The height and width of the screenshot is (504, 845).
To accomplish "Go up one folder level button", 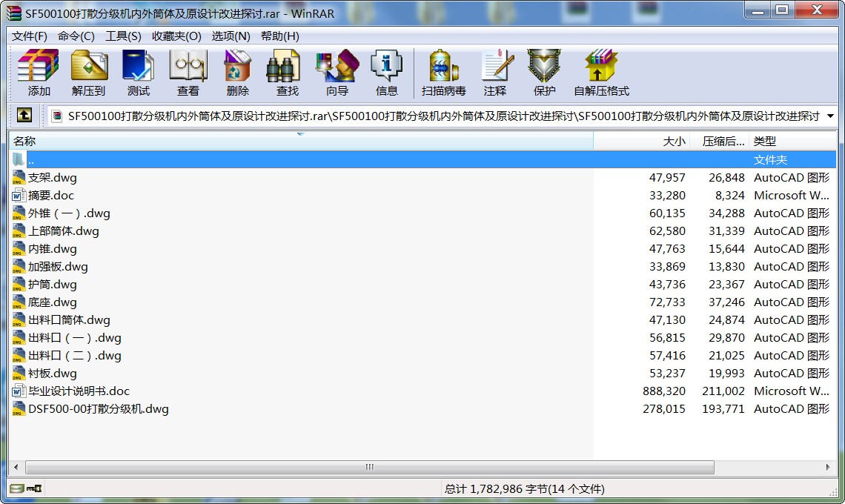I will [x=24, y=116].
